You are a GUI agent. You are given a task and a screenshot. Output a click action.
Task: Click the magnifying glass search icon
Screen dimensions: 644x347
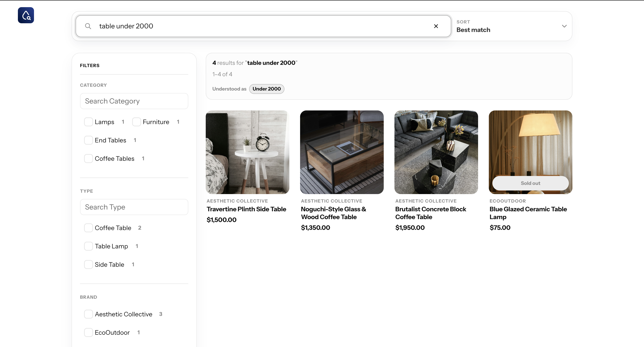pos(88,26)
